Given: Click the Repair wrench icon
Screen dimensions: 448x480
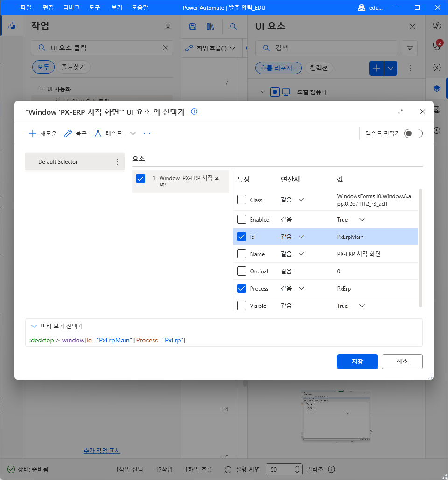Looking at the screenshot, I should 68,133.
